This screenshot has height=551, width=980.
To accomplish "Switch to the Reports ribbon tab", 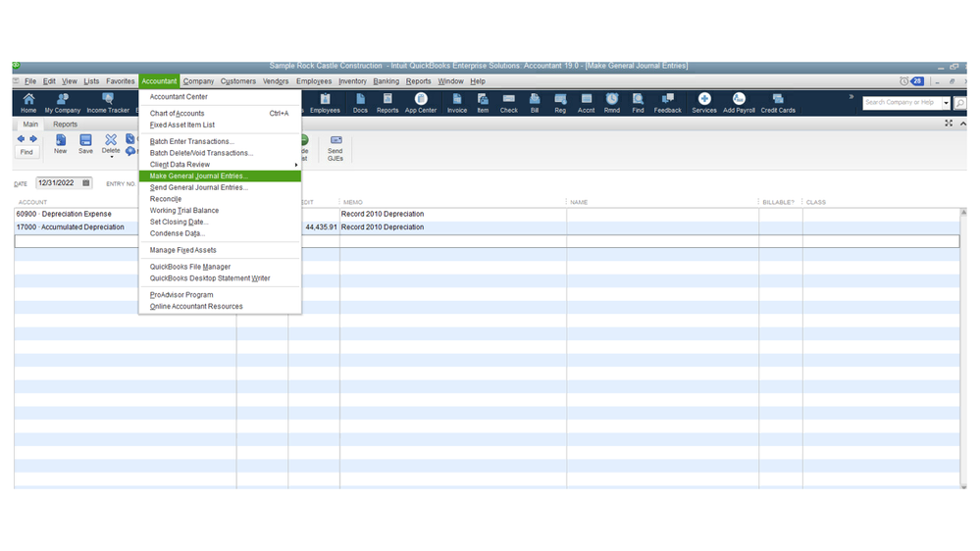I will tap(65, 125).
